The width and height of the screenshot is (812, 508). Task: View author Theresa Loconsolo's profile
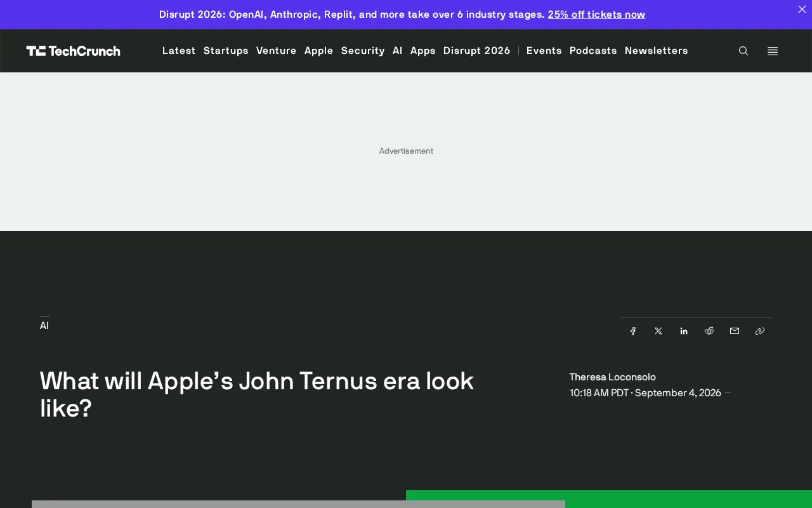click(613, 377)
